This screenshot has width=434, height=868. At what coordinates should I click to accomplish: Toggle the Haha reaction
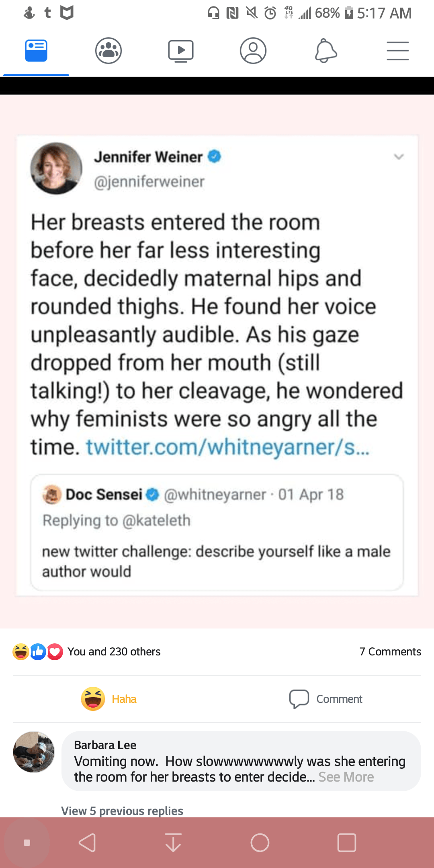point(109,699)
